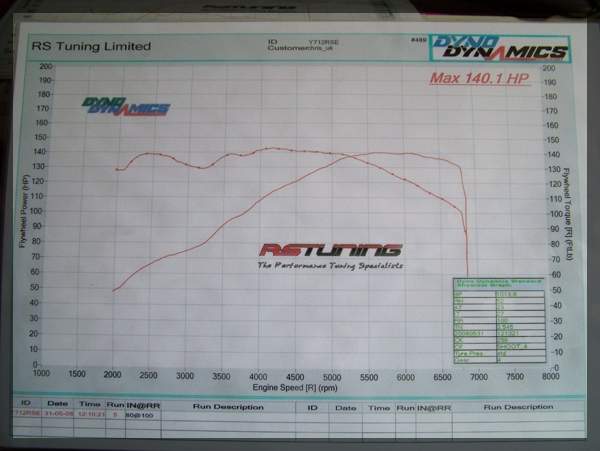This screenshot has width=600, height=451.
Task: Click the Dyno Dynamics logo inside the chart
Action: point(126,106)
